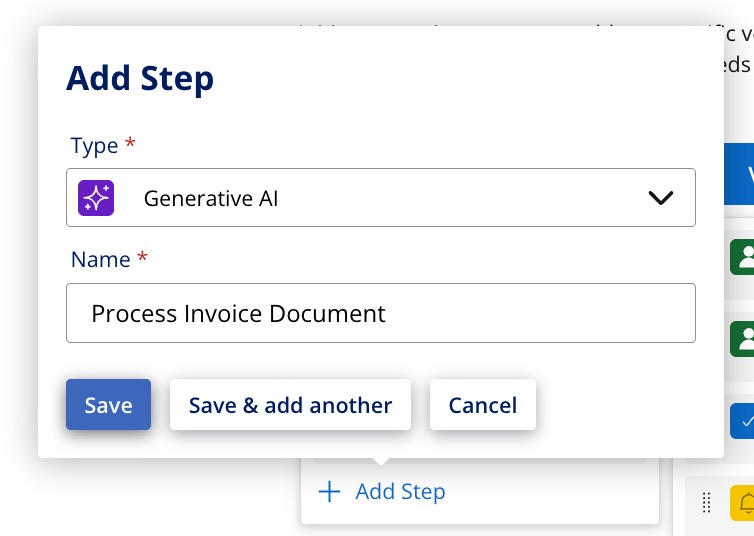Viewport: 754px width, 536px height.
Task: Click the yellow bell notification step icon
Action: [x=743, y=502]
